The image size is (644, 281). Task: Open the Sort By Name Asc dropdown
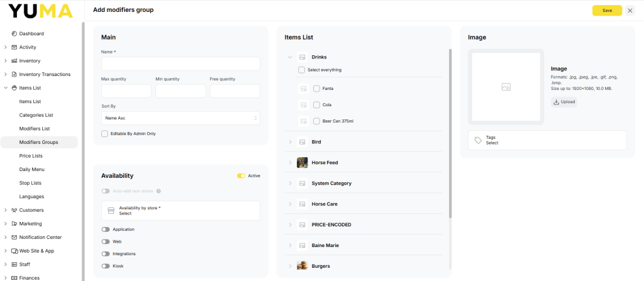(x=180, y=118)
